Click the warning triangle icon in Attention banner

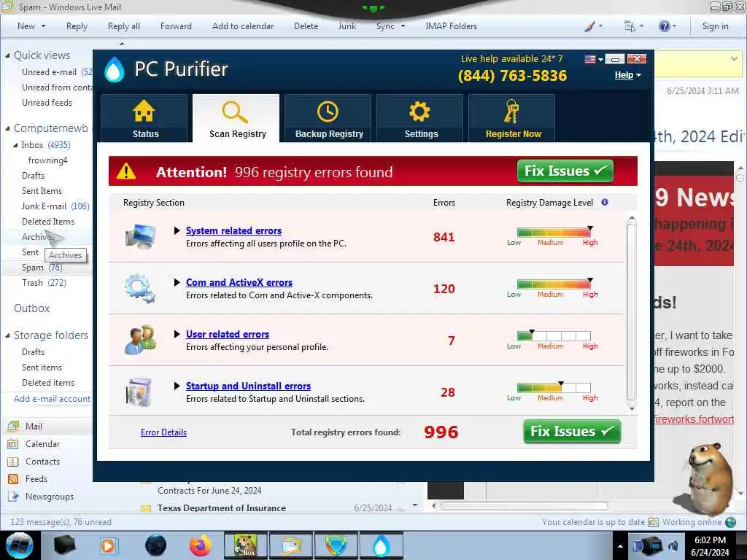click(126, 171)
